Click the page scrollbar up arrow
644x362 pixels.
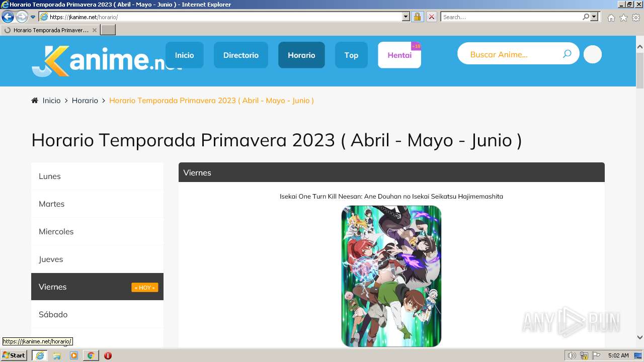(x=640, y=47)
